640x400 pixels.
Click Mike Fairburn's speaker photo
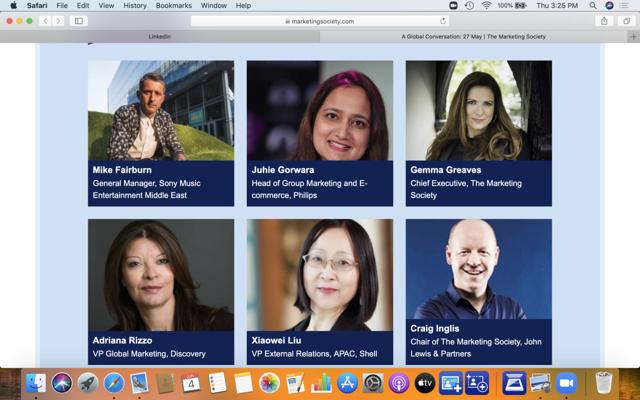[161, 110]
